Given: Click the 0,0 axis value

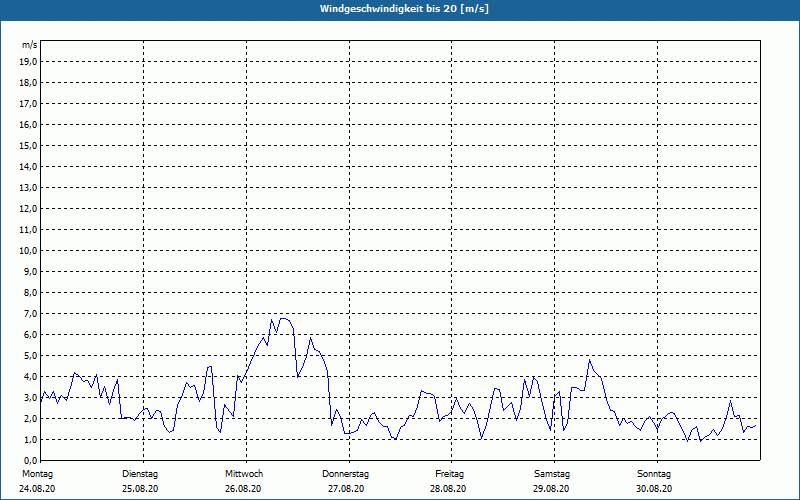Looking at the screenshot, I should pos(29,461).
